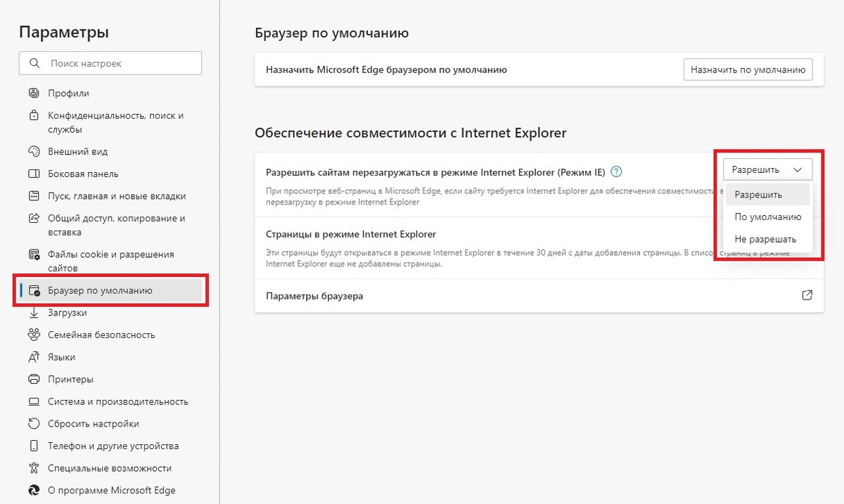Click the Обеспечение совместимости с Internet Explorer heading
844x504 pixels.
411,132
